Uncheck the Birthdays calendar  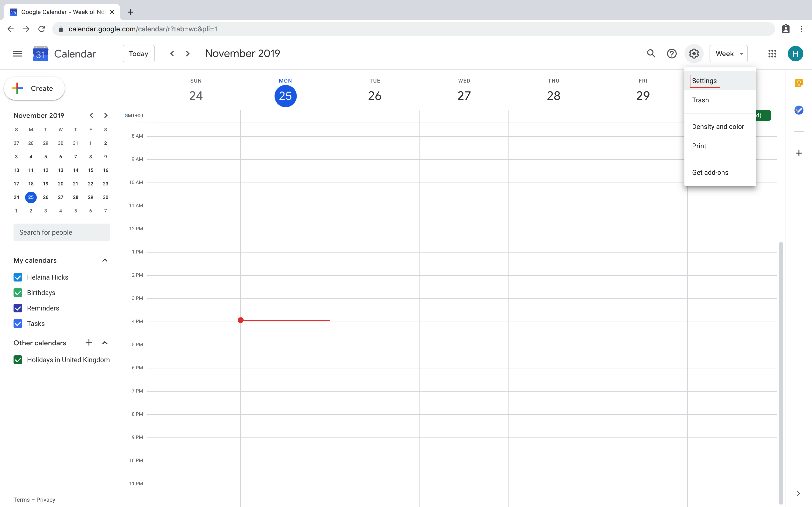click(x=18, y=293)
